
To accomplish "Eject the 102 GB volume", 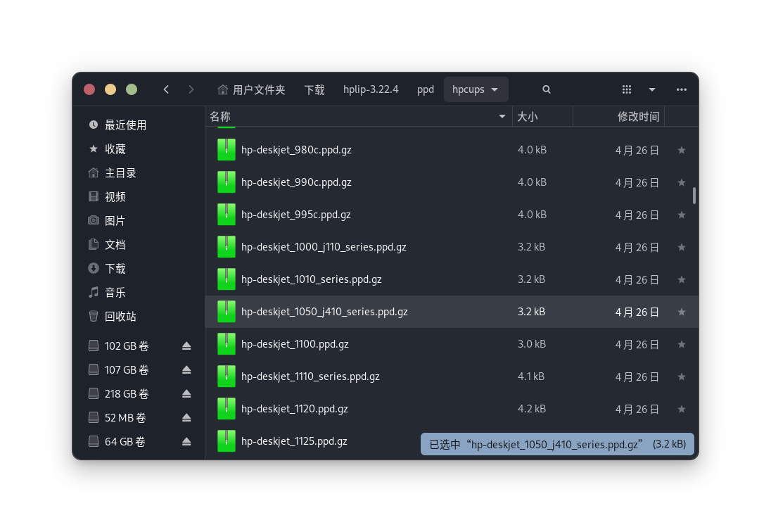I will [186, 346].
